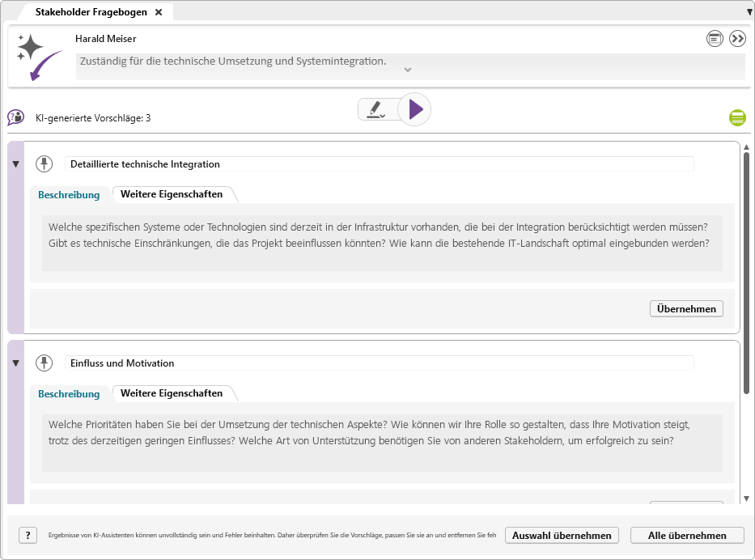Viewport: 755px width, 560px height.
Task: Click the green summary status icon on the right
Action: (737, 117)
